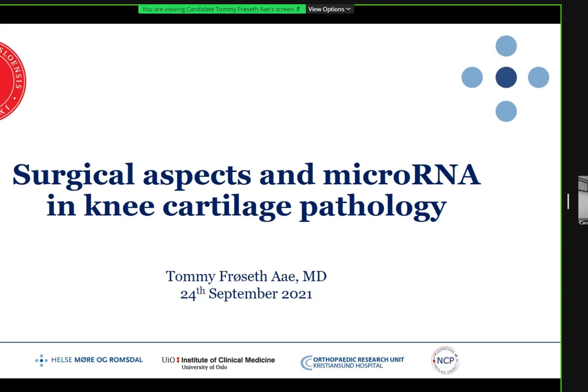Click the Orthopaedic Research Unit logo
This screenshot has width=588, height=392.
[352, 362]
